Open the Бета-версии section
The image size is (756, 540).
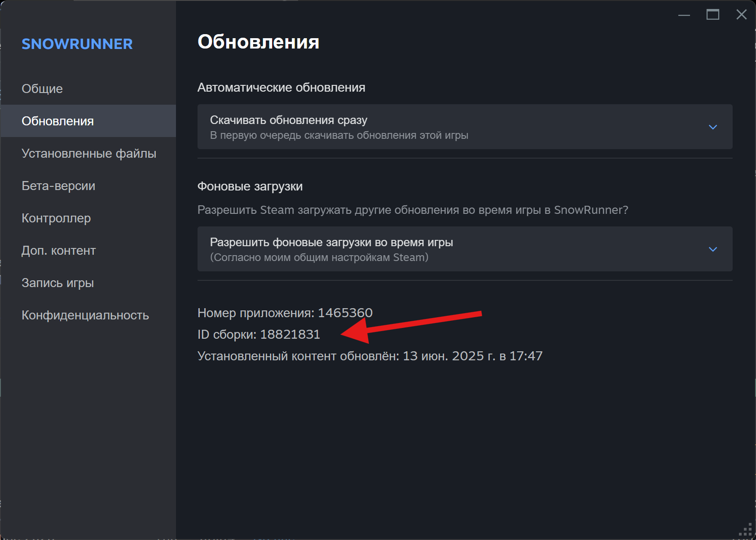coord(88,186)
